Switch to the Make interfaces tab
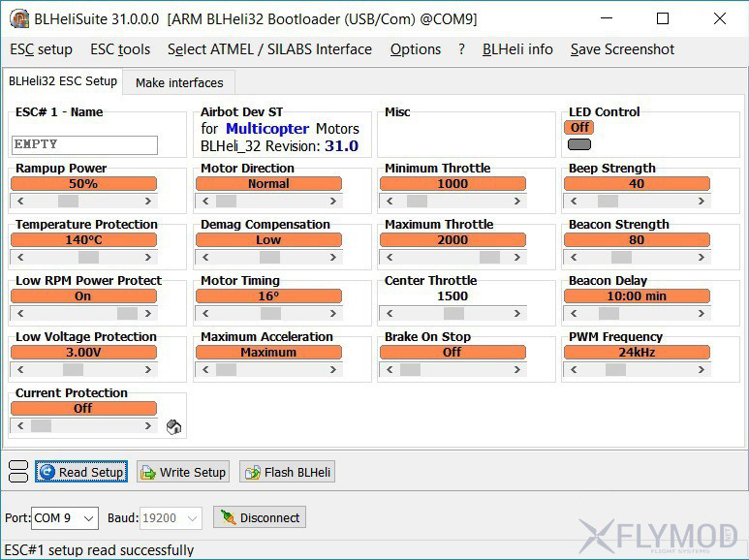The height and width of the screenshot is (560, 749). [x=179, y=82]
